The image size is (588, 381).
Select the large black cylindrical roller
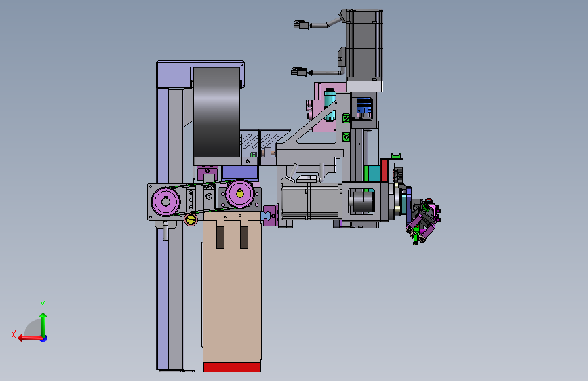pyautogui.click(x=217, y=112)
